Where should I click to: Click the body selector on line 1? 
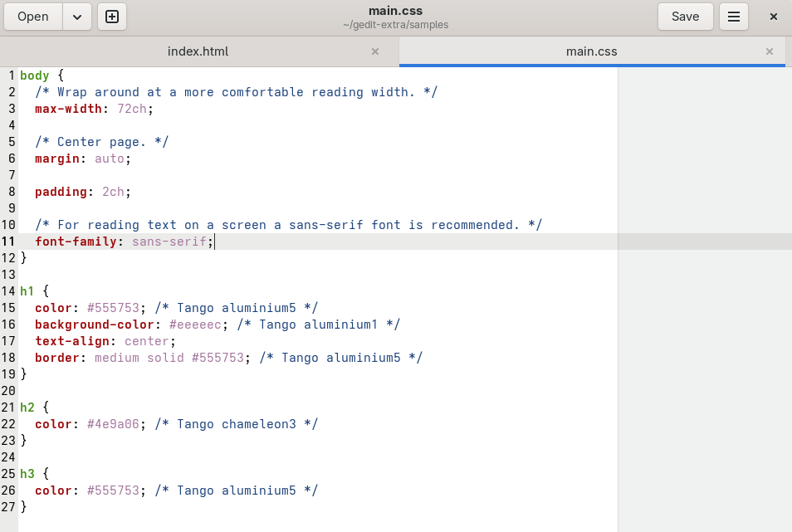[x=33, y=76]
